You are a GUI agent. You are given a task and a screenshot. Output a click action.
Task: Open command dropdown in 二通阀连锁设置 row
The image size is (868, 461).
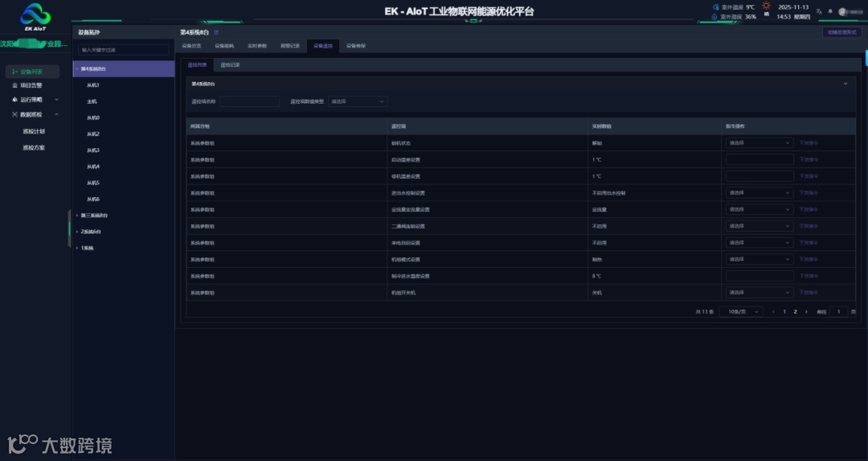point(759,226)
